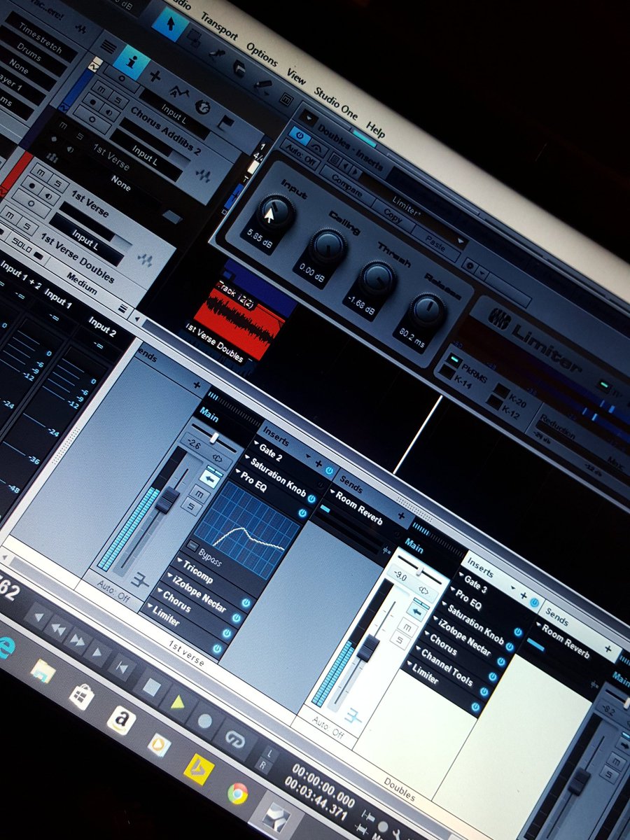Image resolution: width=630 pixels, height=840 pixels.
Task: Enable the K-14 metering option
Action: coord(446,373)
